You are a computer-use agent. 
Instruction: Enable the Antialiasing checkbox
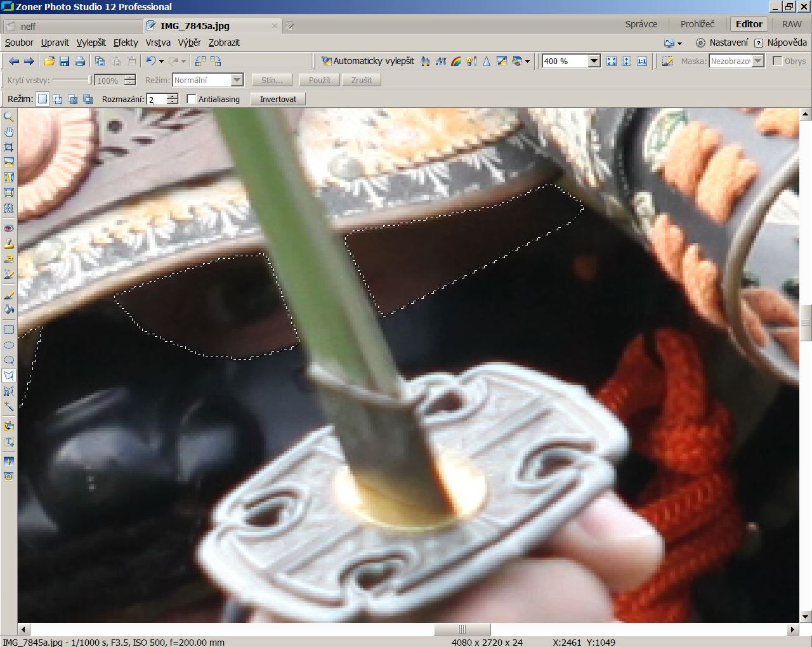pyautogui.click(x=192, y=99)
